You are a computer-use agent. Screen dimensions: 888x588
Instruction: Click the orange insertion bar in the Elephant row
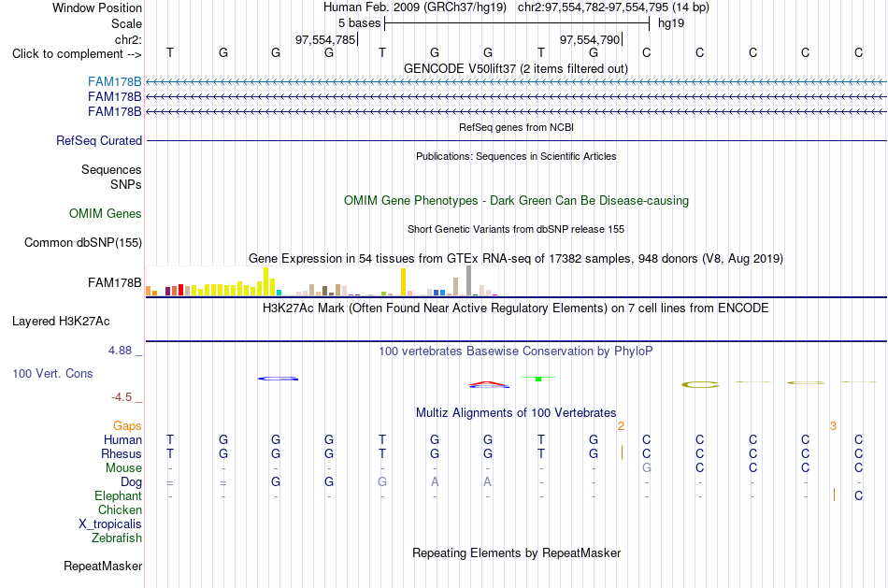click(x=834, y=495)
